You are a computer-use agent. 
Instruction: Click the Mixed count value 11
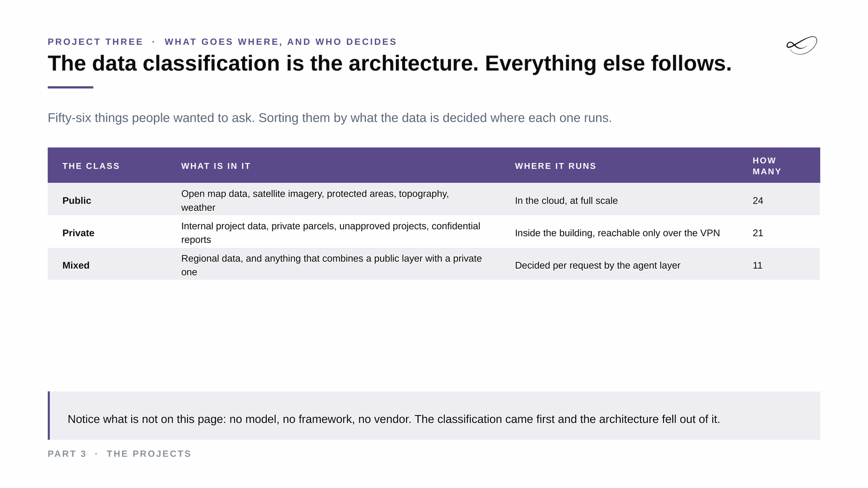click(758, 265)
